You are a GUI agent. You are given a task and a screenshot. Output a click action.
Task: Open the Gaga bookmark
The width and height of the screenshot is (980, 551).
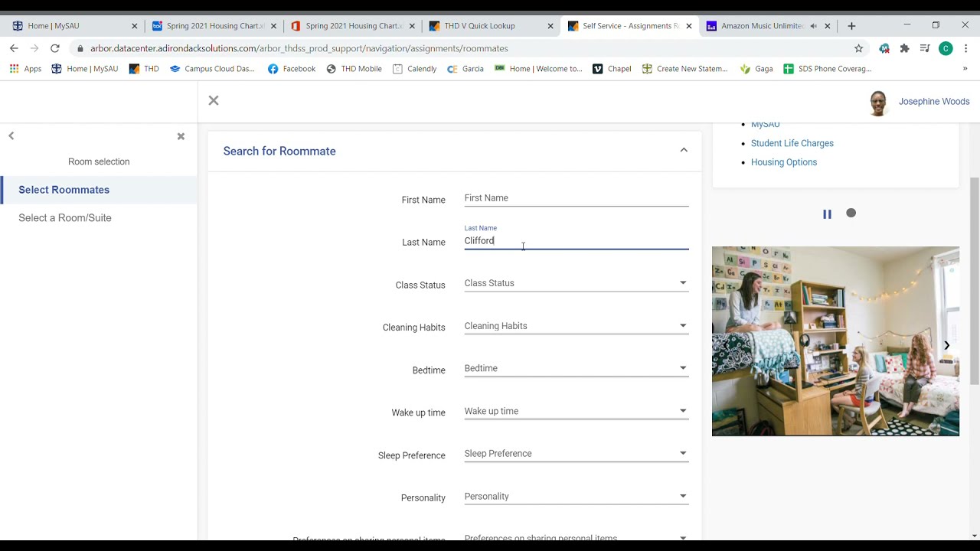[756, 69]
